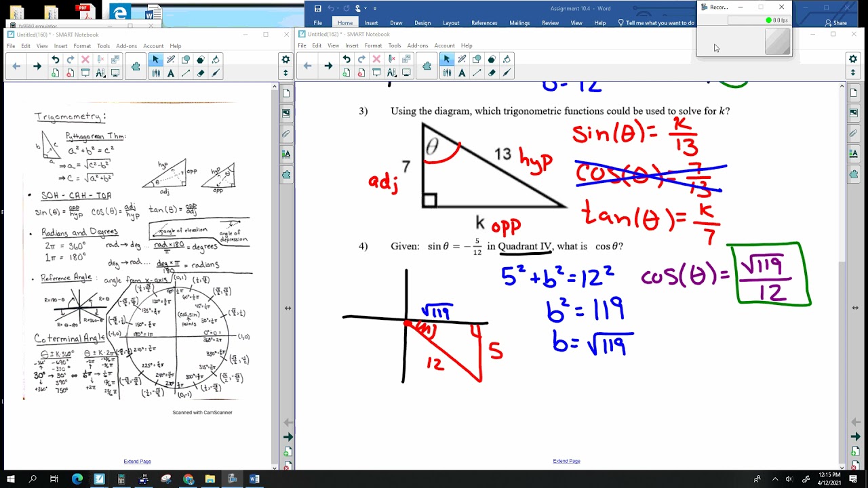Screen dimensions: 868x488
Task: Click Extend Page link in right Notebook window
Action: (566, 461)
